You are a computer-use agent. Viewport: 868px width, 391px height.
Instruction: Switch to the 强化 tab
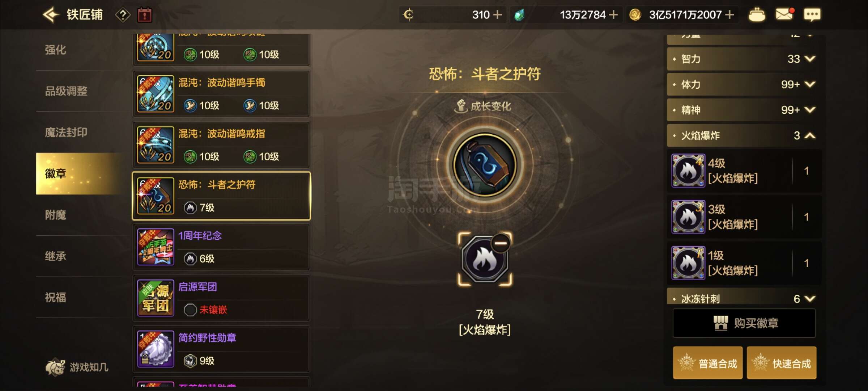(x=56, y=50)
